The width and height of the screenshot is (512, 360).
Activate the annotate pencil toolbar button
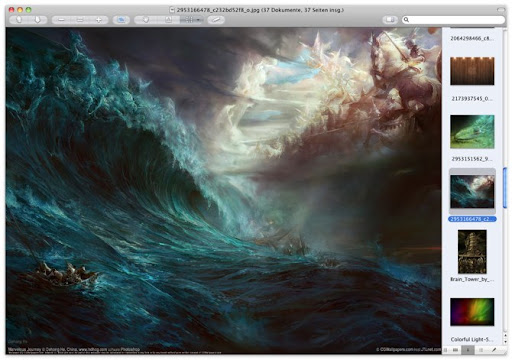216,20
